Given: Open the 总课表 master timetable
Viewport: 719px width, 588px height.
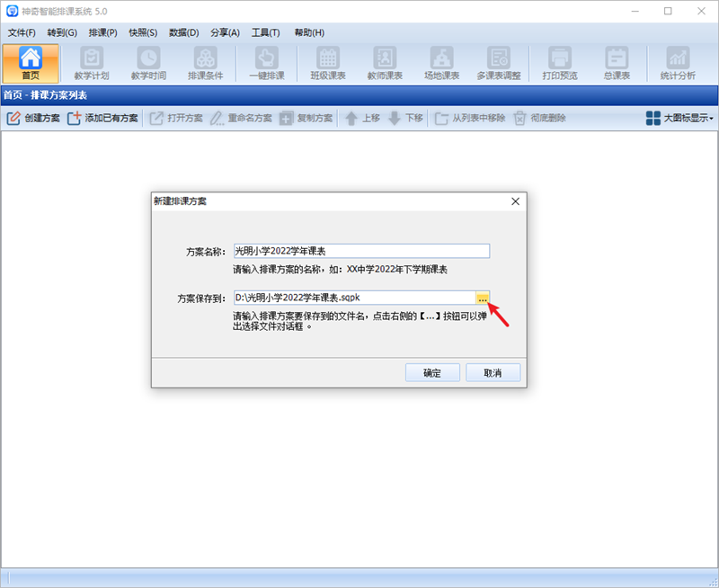Looking at the screenshot, I should click(x=617, y=63).
